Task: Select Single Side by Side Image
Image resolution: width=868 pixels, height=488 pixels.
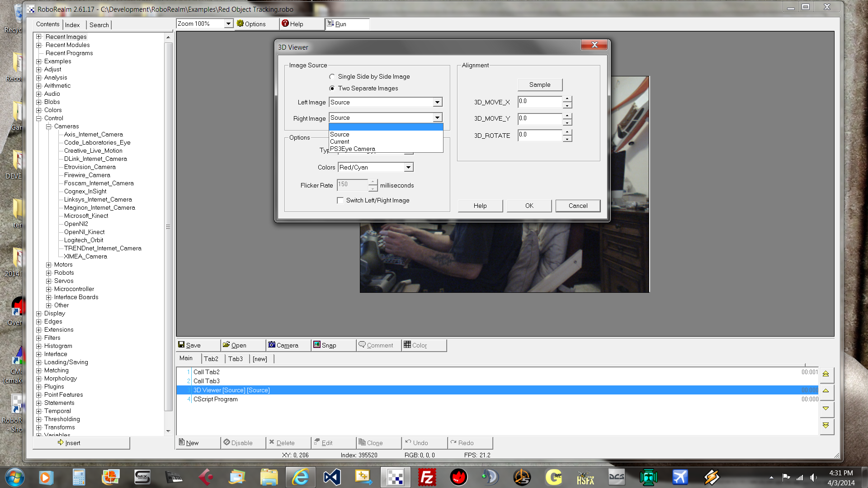Action: click(x=332, y=77)
